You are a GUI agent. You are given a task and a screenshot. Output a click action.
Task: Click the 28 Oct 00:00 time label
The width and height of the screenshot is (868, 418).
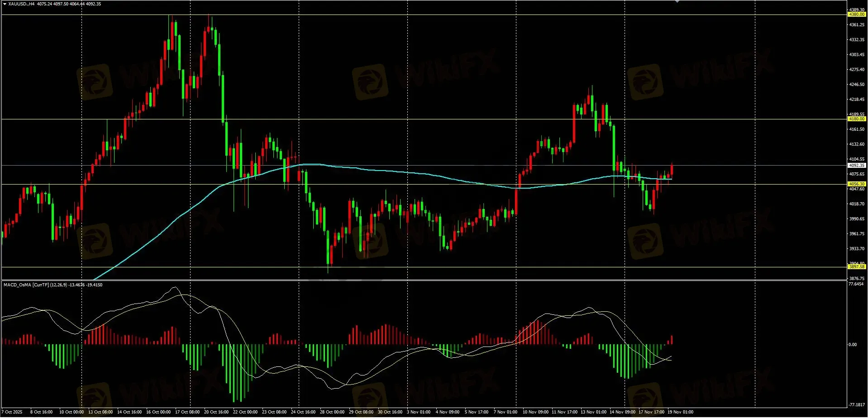click(x=332, y=412)
